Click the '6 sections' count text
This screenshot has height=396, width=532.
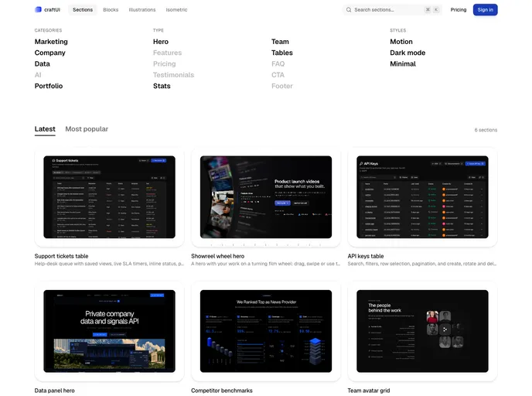coord(486,130)
